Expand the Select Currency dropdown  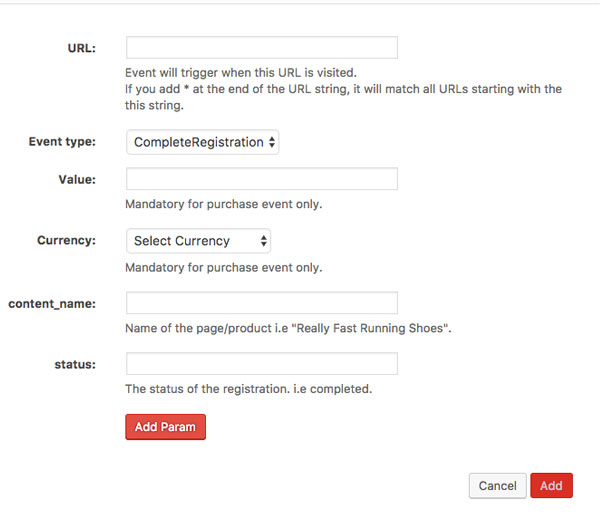(x=198, y=241)
